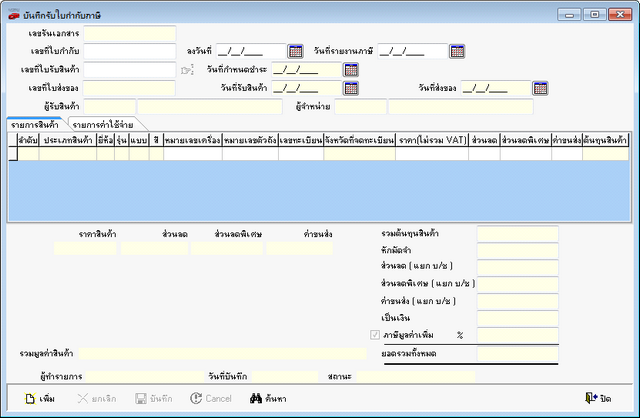Click the ยกเลิก delete button
The height and width of the screenshot is (418, 640).
96,398
